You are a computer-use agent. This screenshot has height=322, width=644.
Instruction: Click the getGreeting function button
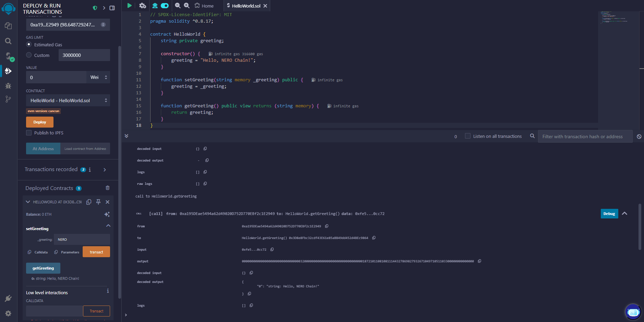point(43,268)
